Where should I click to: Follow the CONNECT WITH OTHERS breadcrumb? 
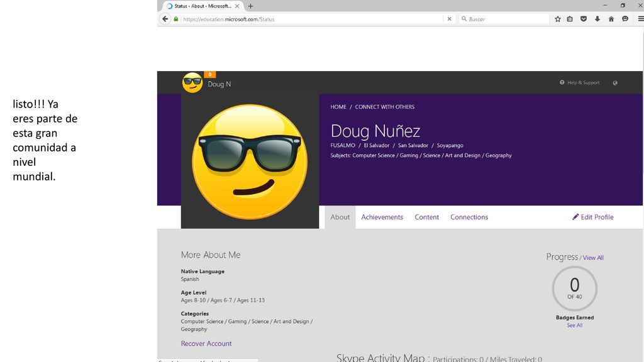click(385, 107)
